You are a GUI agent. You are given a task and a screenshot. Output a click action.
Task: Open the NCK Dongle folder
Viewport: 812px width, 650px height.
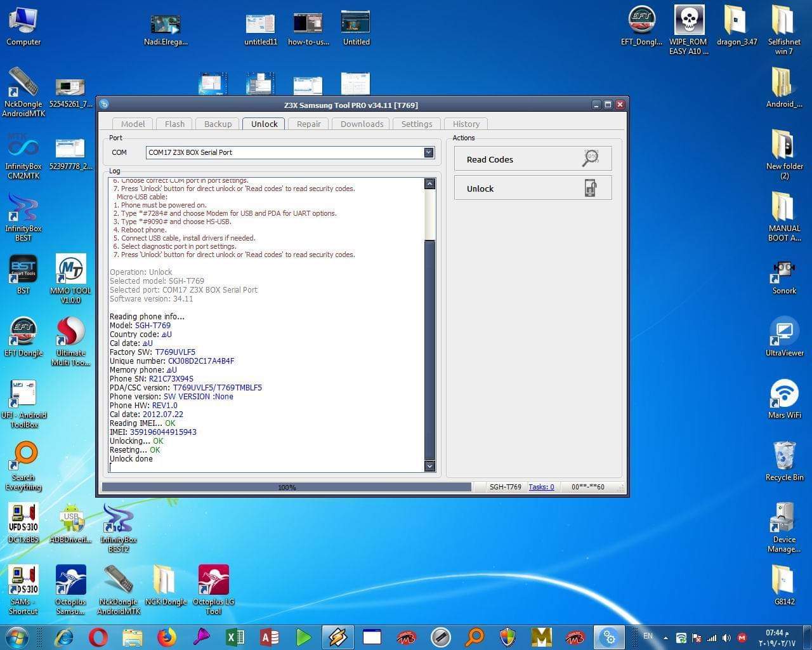[166, 585]
